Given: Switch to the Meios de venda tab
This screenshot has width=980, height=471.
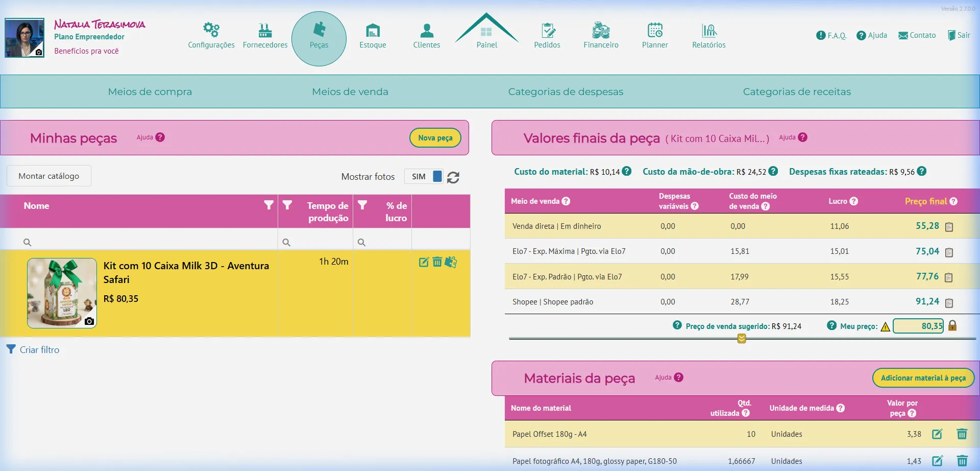Looking at the screenshot, I should [x=350, y=92].
